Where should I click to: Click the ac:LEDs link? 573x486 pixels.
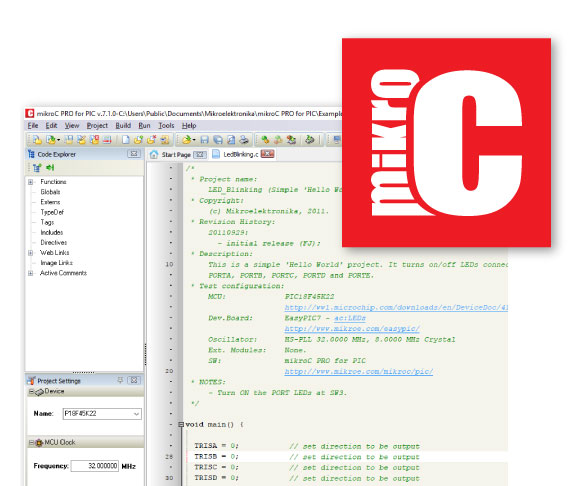pyautogui.click(x=350, y=318)
